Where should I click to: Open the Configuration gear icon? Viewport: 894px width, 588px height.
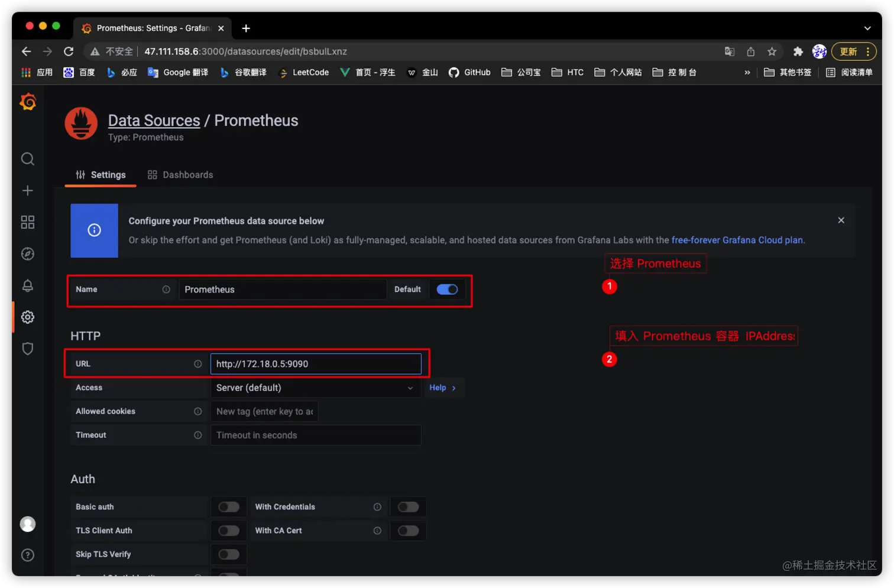click(28, 317)
